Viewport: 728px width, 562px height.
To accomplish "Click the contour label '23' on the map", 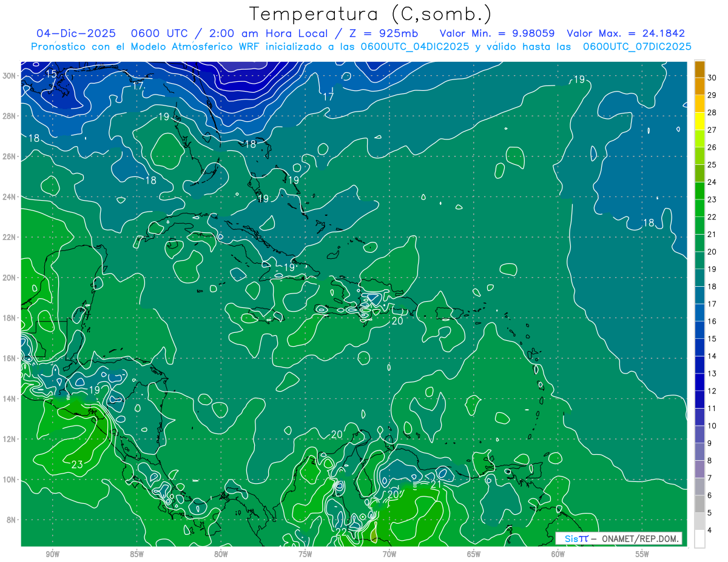I will (x=77, y=465).
